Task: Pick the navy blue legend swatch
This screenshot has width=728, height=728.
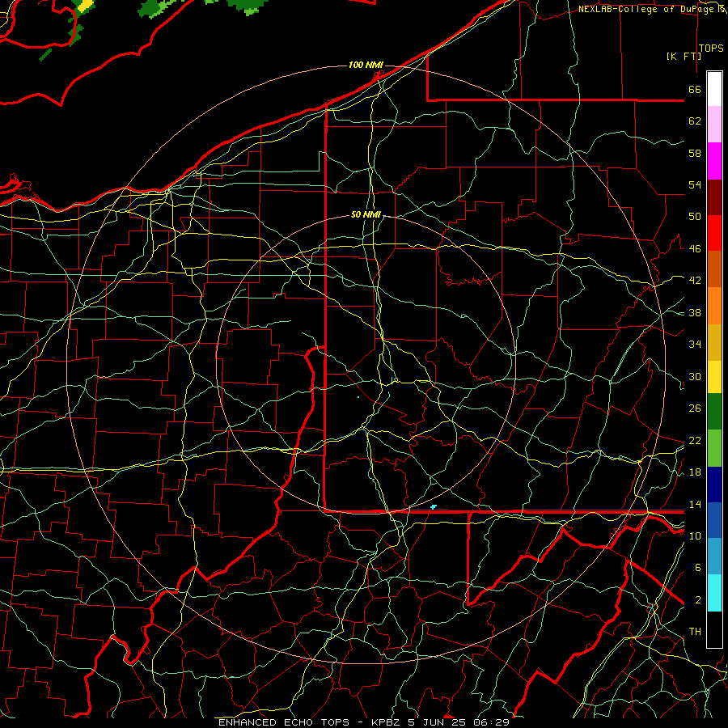Action: pyautogui.click(x=714, y=485)
